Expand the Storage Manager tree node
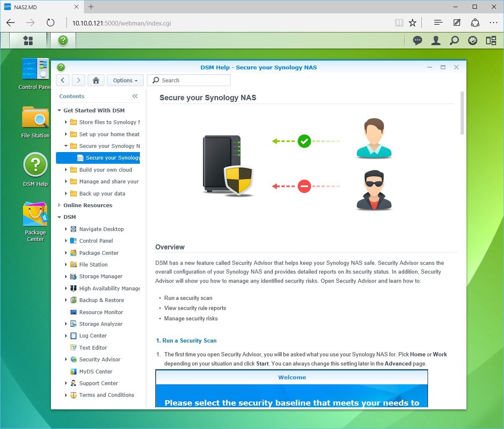Viewport: 504px width, 429px height. click(x=66, y=277)
